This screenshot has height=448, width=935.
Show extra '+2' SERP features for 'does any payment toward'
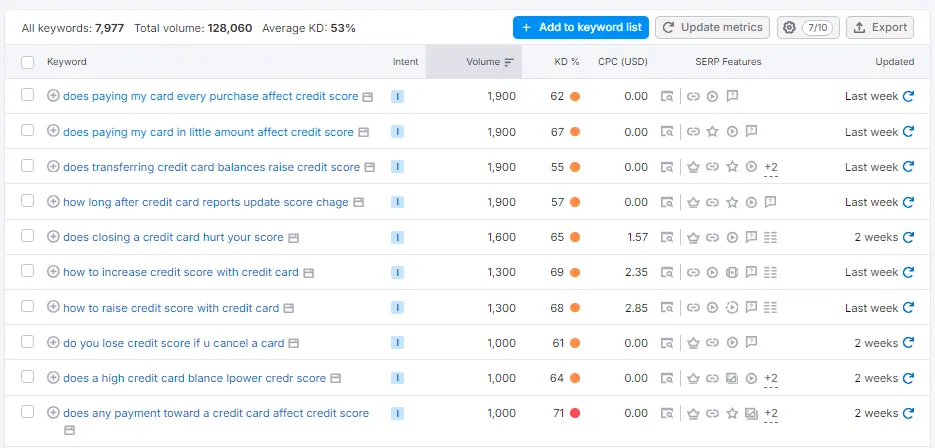click(x=770, y=414)
